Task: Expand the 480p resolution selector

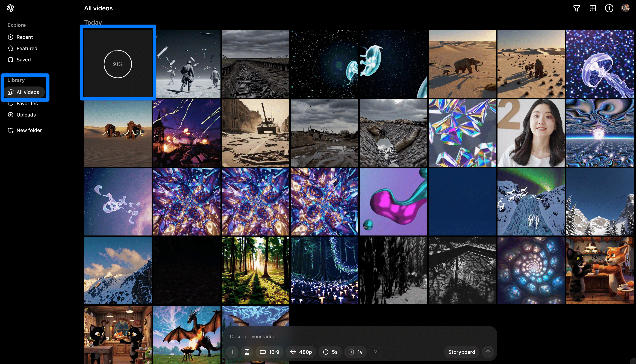Action: coord(301,352)
